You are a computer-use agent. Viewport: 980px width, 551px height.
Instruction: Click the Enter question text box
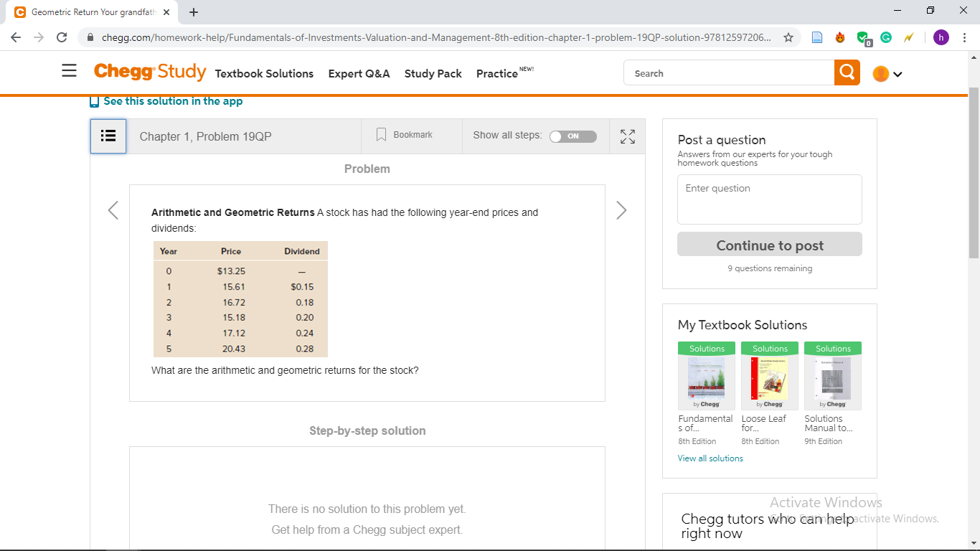(770, 199)
